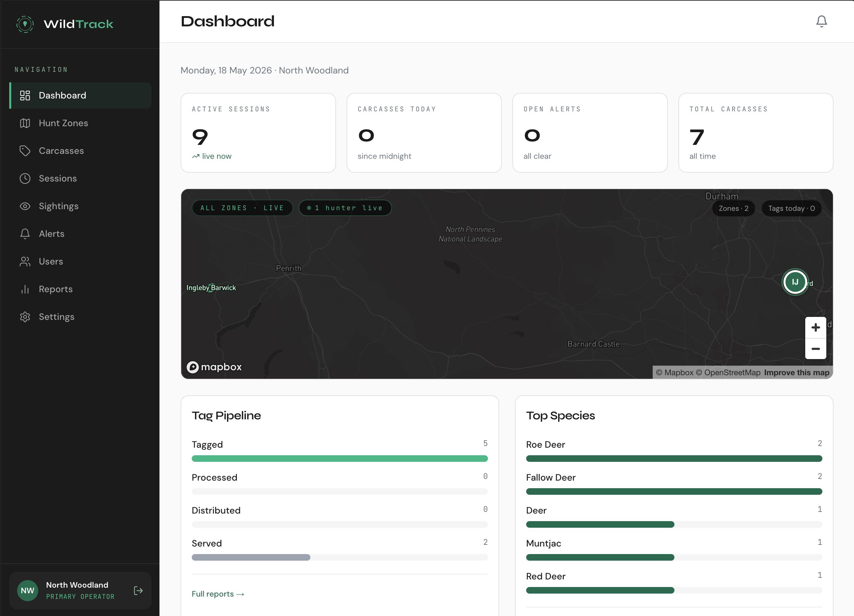854x616 pixels.
Task: Zoom out on the map with minus
Action: [815, 349]
